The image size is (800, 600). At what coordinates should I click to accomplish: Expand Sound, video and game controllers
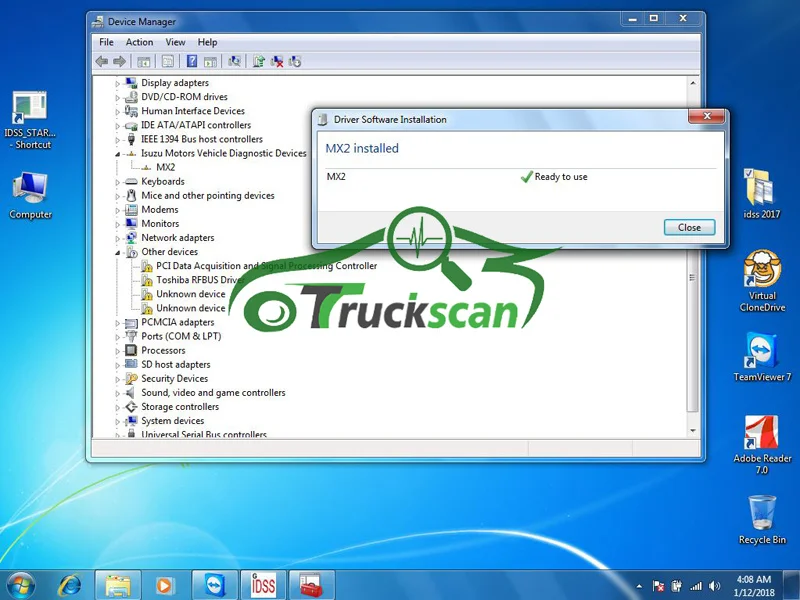click(117, 393)
